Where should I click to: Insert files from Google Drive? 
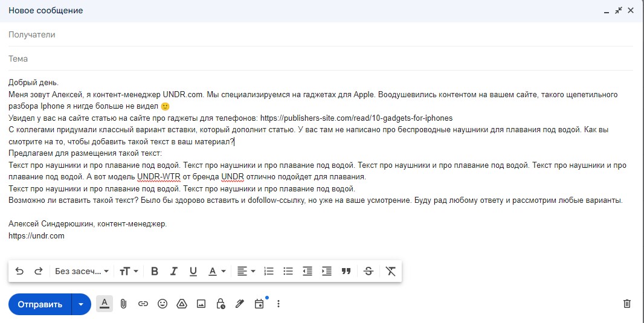point(182,304)
